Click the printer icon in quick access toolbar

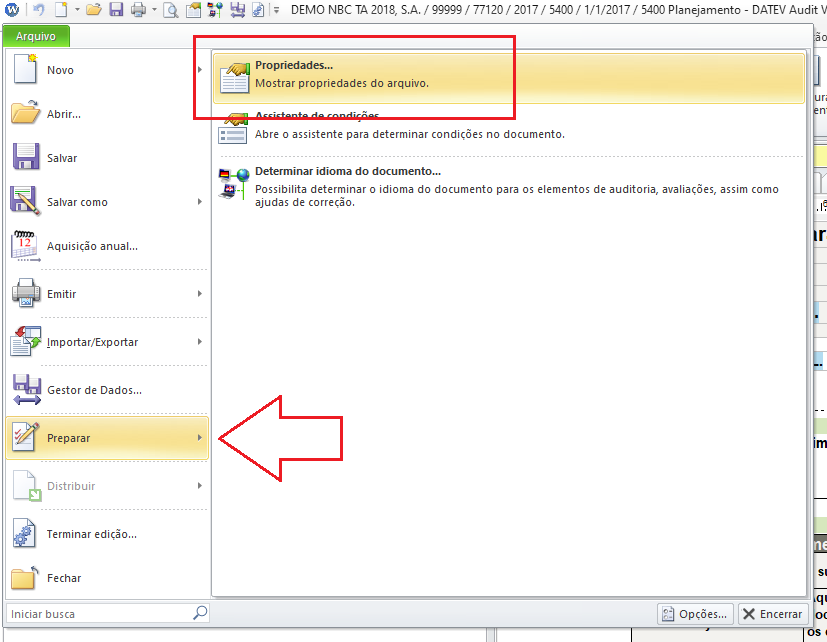(139, 9)
